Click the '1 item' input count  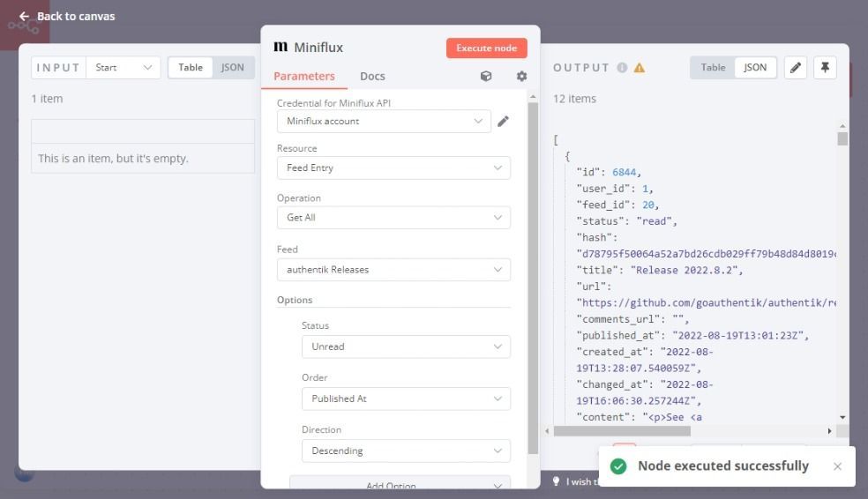[x=47, y=99]
